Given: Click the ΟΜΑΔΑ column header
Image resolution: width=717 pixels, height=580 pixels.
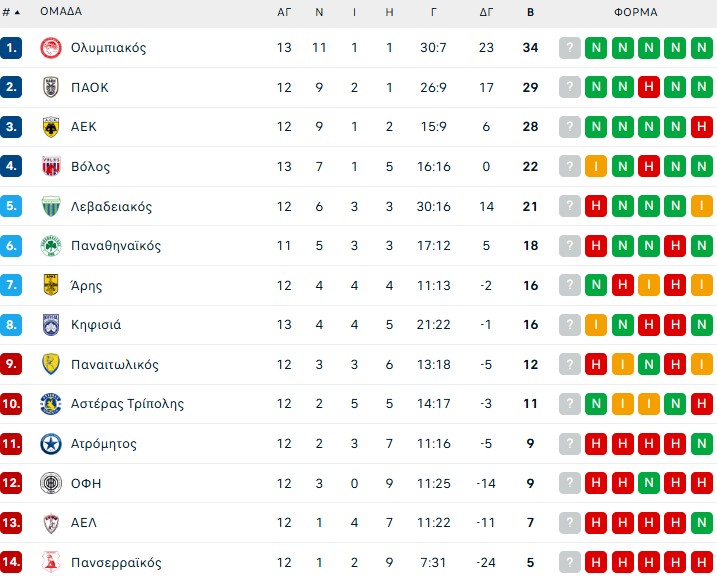Looking at the screenshot, I should pos(61,12).
